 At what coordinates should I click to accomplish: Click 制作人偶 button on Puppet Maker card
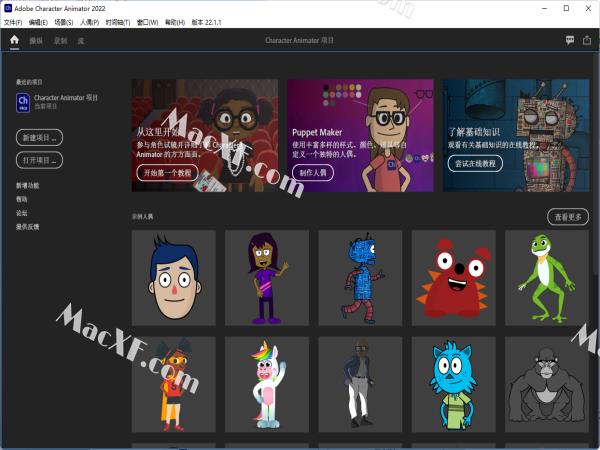pos(315,172)
